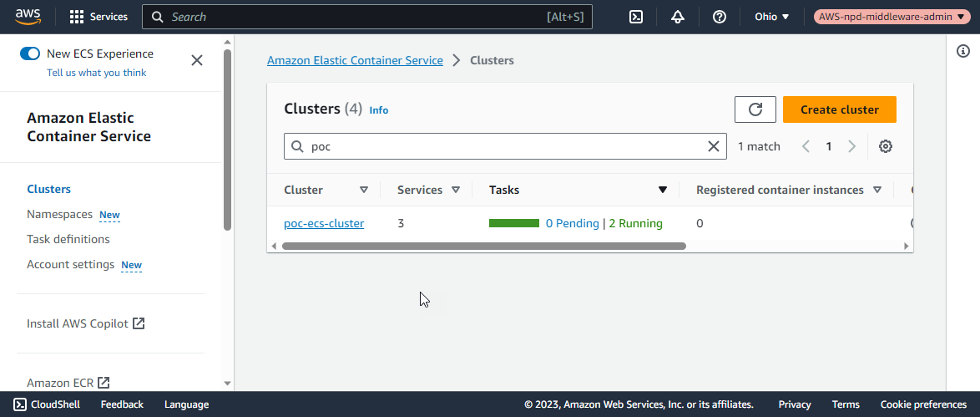Open Namespaces in the sidebar
Viewport: 980px width, 417px height.
(59, 214)
